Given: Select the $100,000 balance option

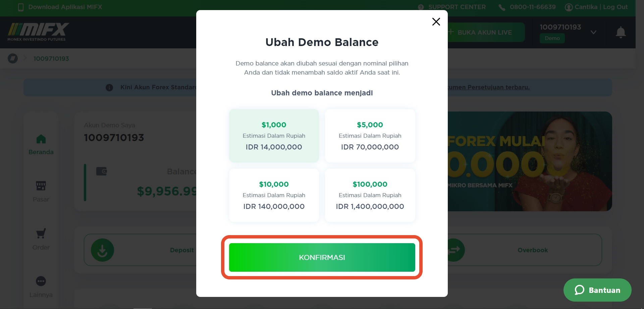Looking at the screenshot, I should [370, 195].
